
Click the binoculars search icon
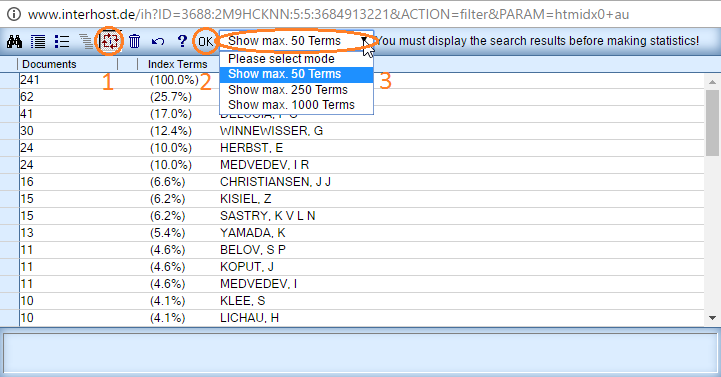point(14,41)
